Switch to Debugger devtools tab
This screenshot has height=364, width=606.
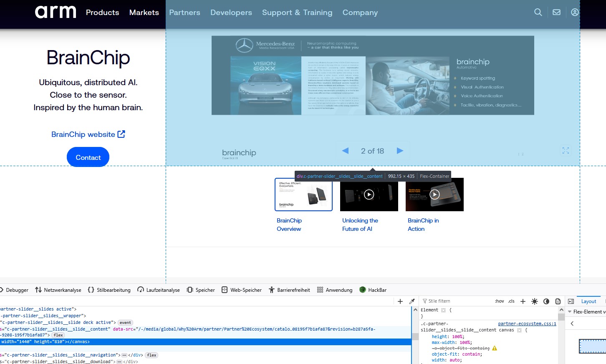14,290
